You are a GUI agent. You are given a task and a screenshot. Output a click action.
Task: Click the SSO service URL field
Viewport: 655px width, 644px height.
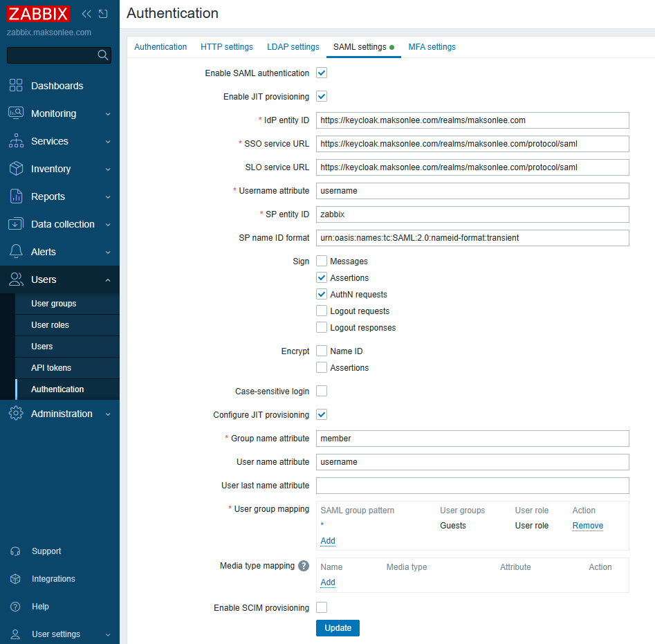472,144
